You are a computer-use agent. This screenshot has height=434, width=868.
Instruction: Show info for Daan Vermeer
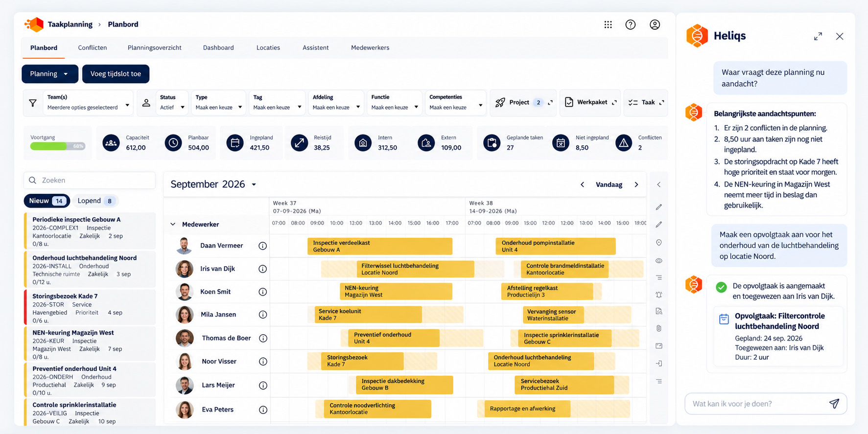263,246
